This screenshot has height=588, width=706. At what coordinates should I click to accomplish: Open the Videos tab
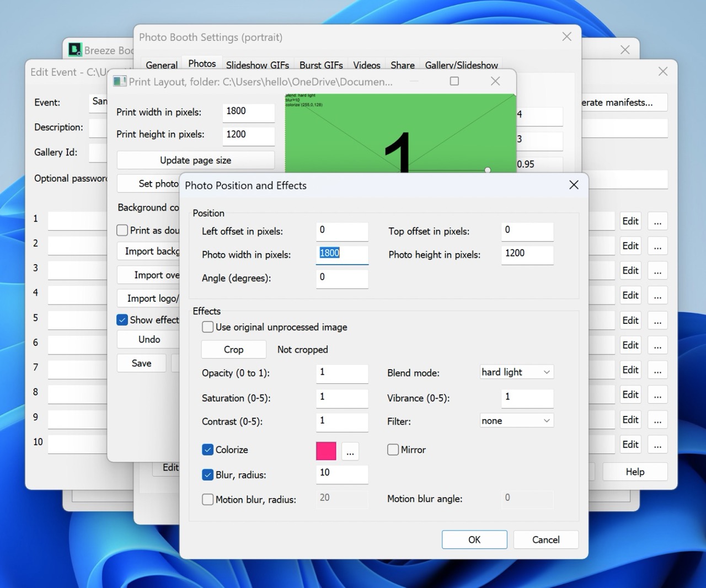(x=367, y=65)
